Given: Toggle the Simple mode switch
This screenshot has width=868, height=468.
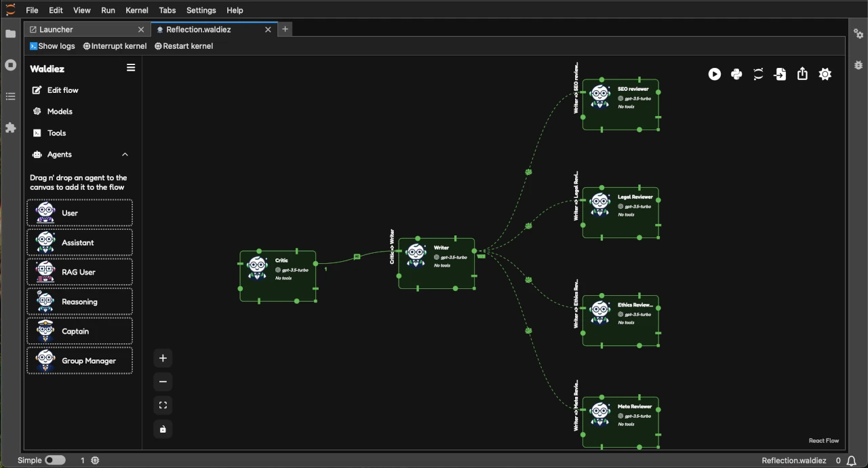Looking at the screenshot, I should point(55,460).
